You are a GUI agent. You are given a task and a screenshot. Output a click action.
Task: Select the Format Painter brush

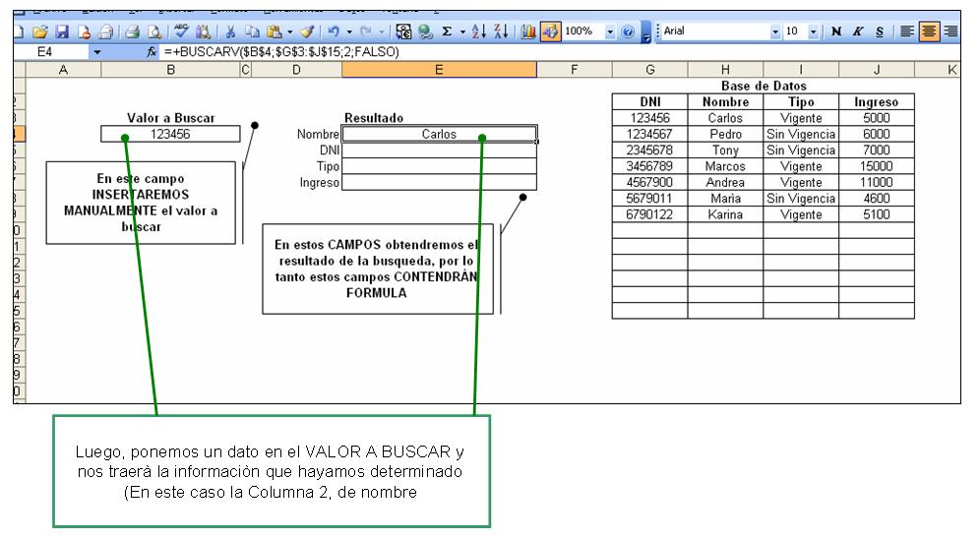(306, 31)
